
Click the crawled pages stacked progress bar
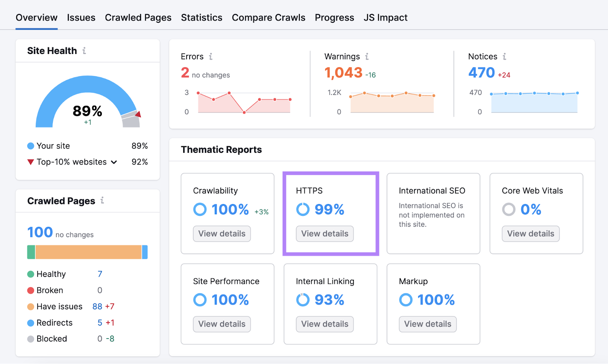coord(87,252)
